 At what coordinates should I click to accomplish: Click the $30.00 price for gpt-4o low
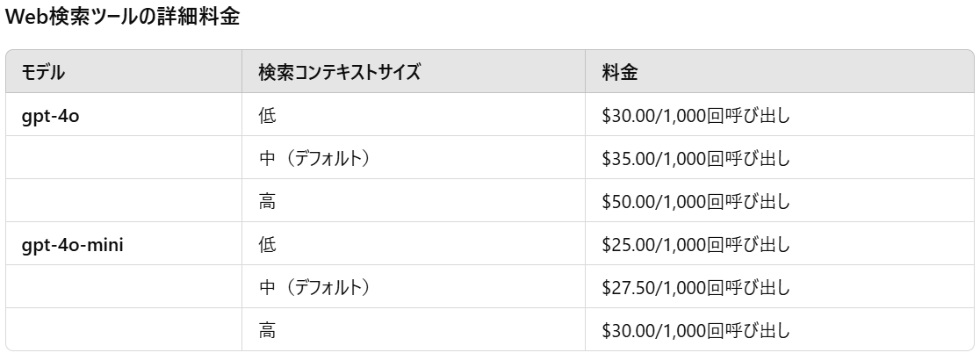click(x=696, y=117)
